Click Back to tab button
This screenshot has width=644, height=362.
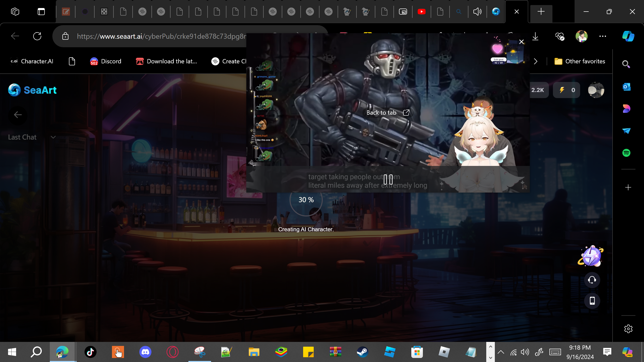click(x=388, y=113)
